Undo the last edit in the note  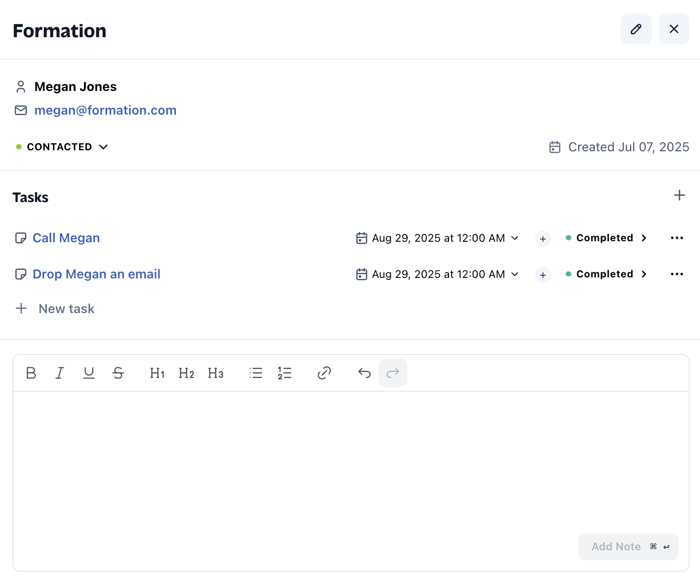(365, 373)
